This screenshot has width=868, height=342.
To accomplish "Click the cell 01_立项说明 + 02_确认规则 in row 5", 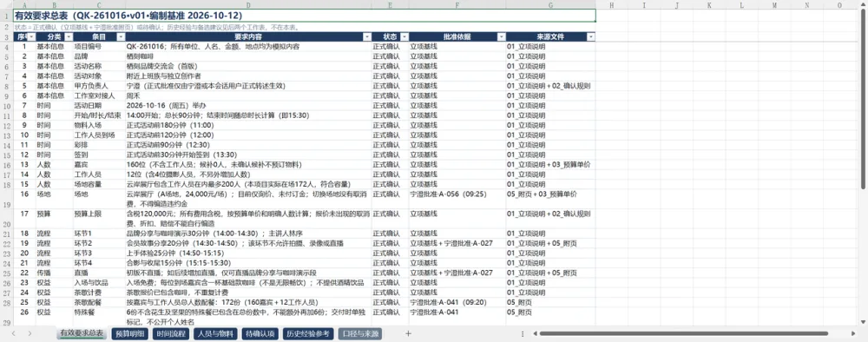I will [x=550, y=86].
